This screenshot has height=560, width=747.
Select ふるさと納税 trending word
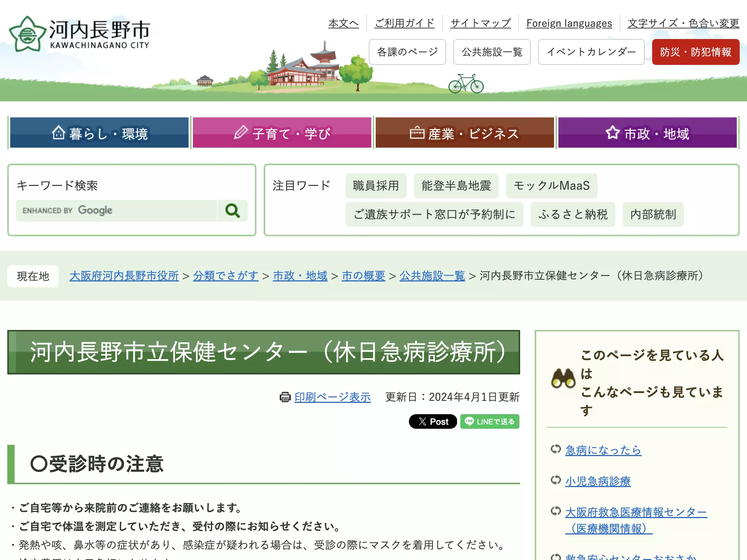click(573, 214)
